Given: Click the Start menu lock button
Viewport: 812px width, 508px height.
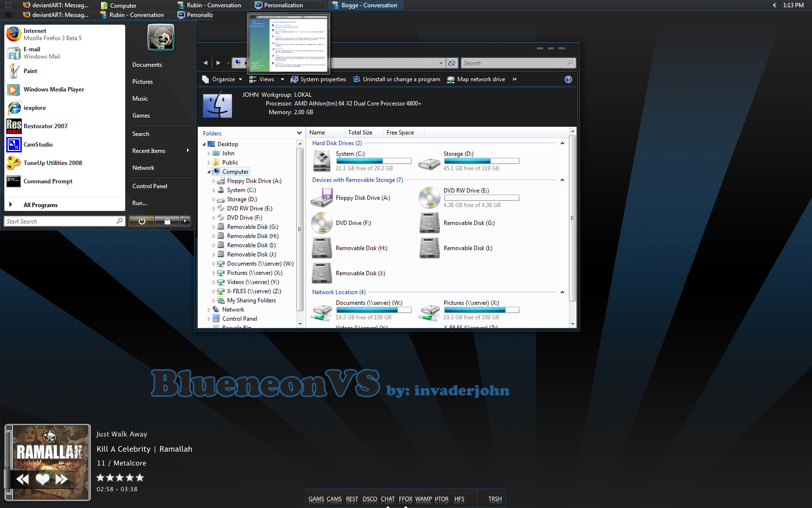Looking at the screenshot, I should tap(167, 221).
